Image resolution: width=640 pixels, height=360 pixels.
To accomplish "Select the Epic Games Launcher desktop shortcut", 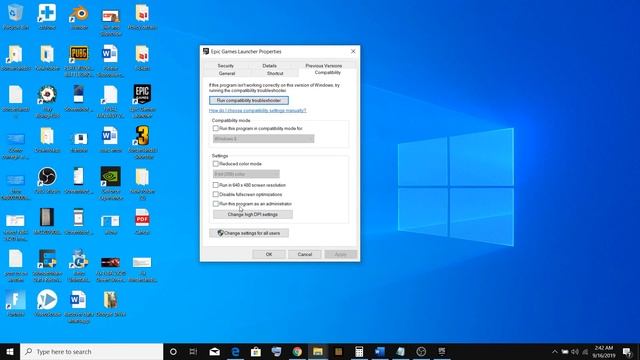I will click(142, 100).
